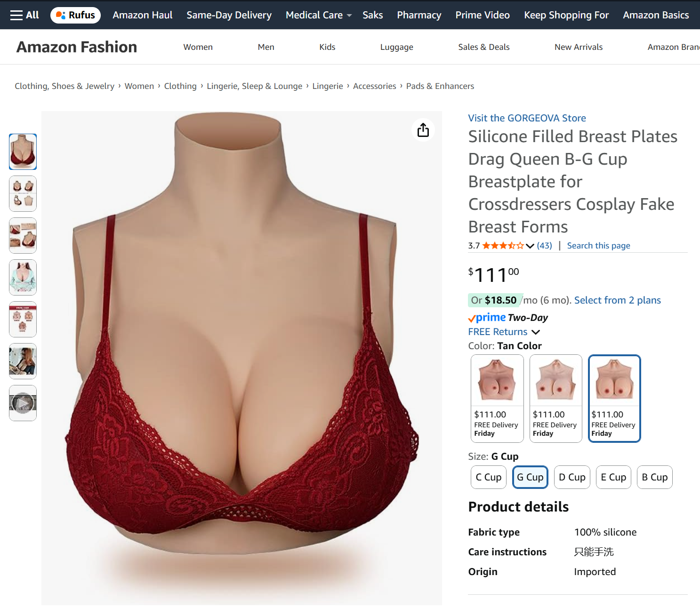Viewport: 700px width, 608px height.
Task: Open the rating breakdown chevron
Action: (x=530, y=246)
